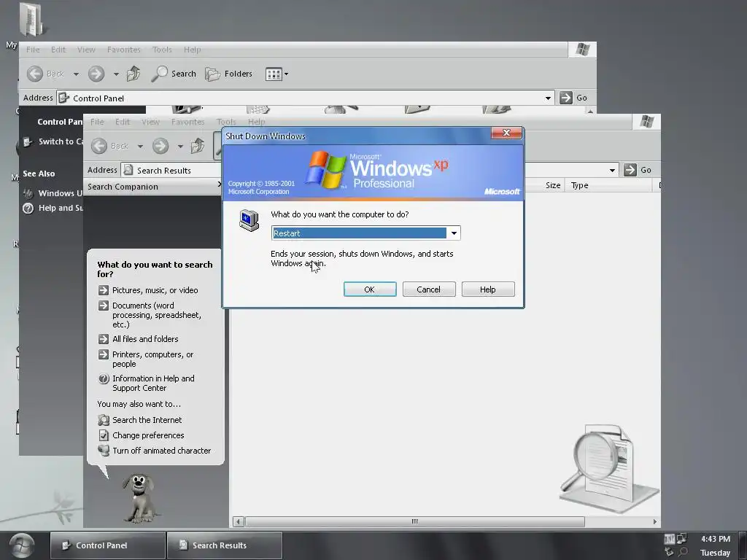Open Favorites menu in Control Panel window
Image resolution: width=747 pixels, height=560 pixels.
(124, 50)
